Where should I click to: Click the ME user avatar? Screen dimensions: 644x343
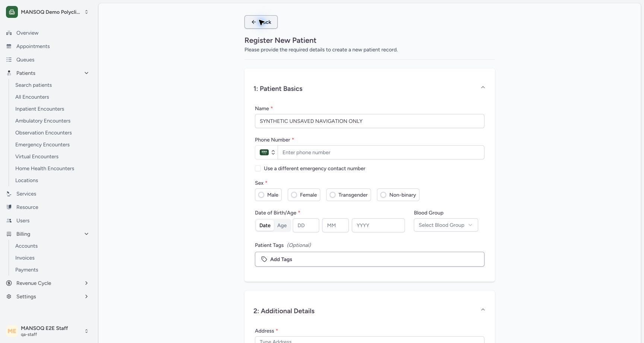click(12, 331)
